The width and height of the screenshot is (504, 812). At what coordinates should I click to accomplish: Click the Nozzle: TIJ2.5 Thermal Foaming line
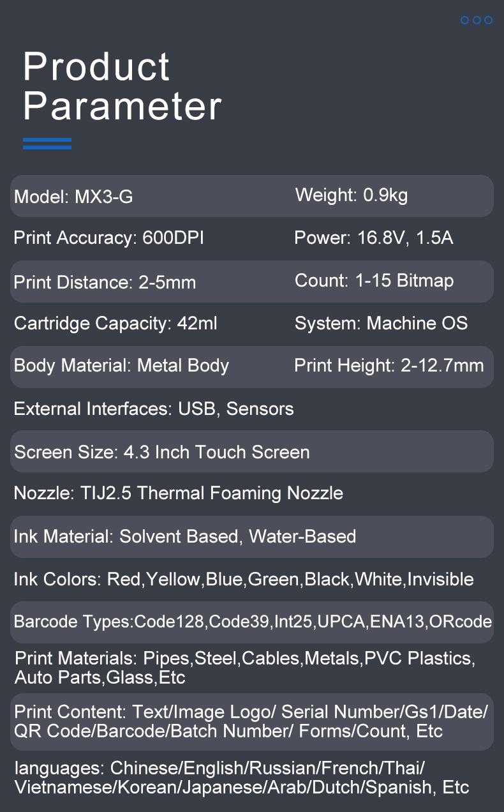[179, 493]
